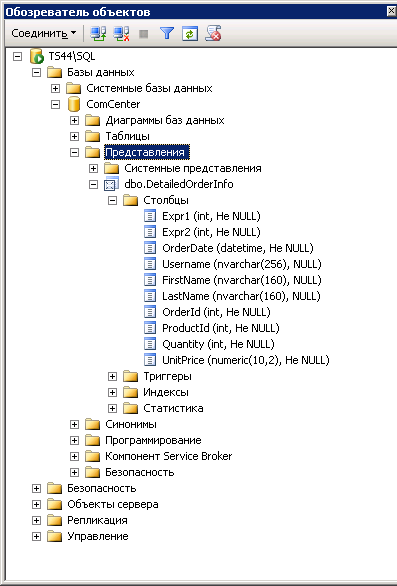Select the Таблицы tree label
The image size is (397, 586).
[127, 136]
